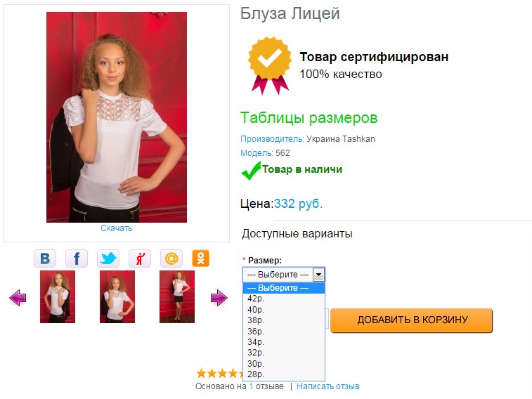Open the first thumbnail with jacket on shoulder
The image size is (532, 399).
point(58,296)
